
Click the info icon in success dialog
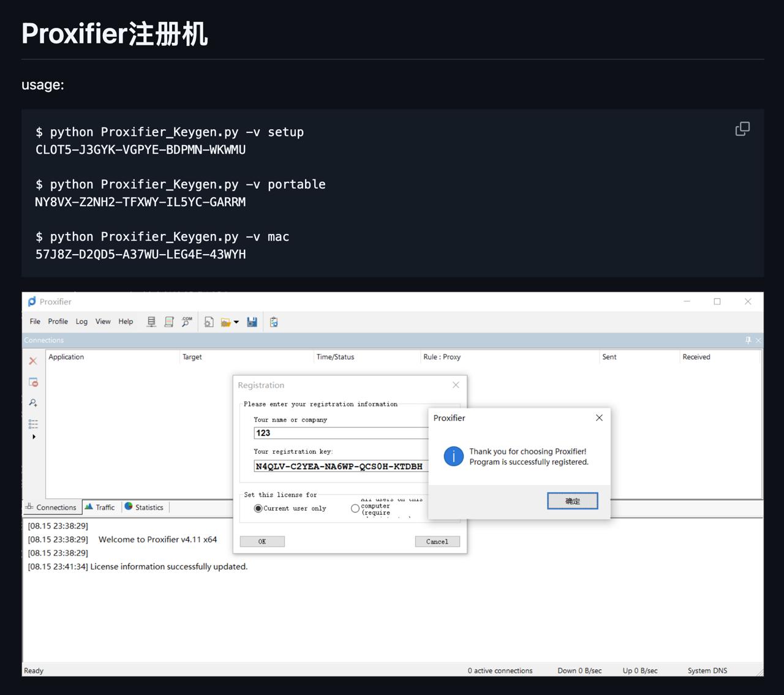453,456
